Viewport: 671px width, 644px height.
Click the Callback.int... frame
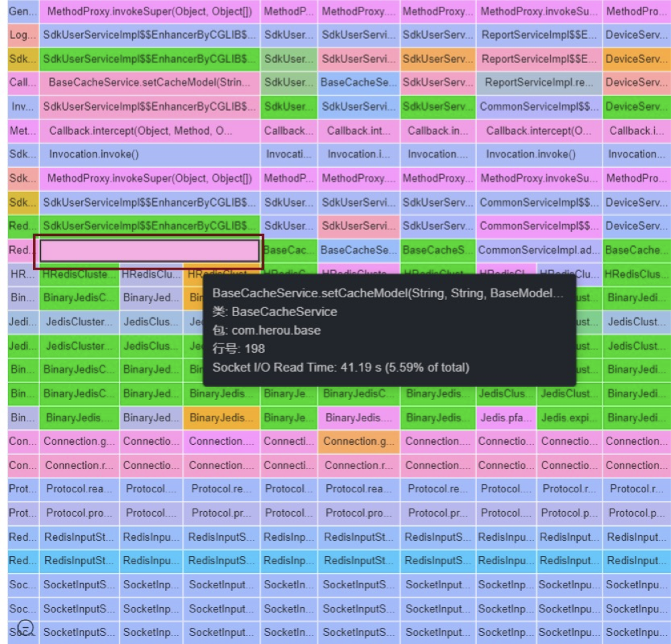358,131
